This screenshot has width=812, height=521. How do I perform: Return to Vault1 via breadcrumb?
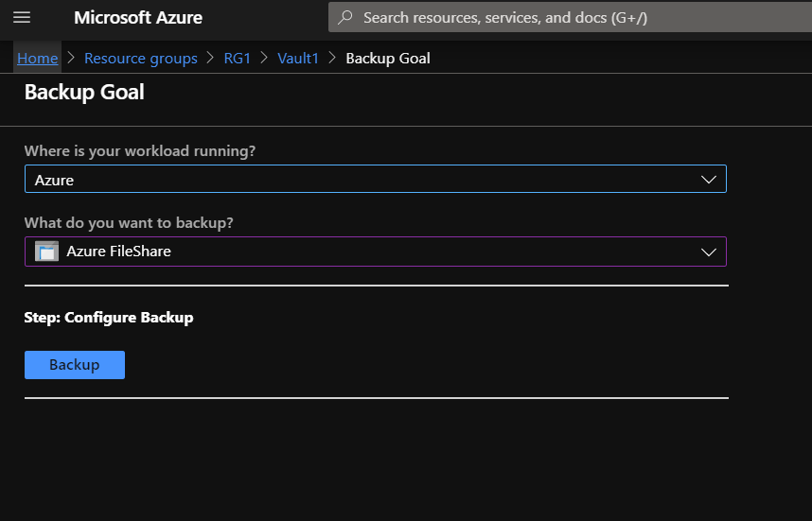[298, 59]
